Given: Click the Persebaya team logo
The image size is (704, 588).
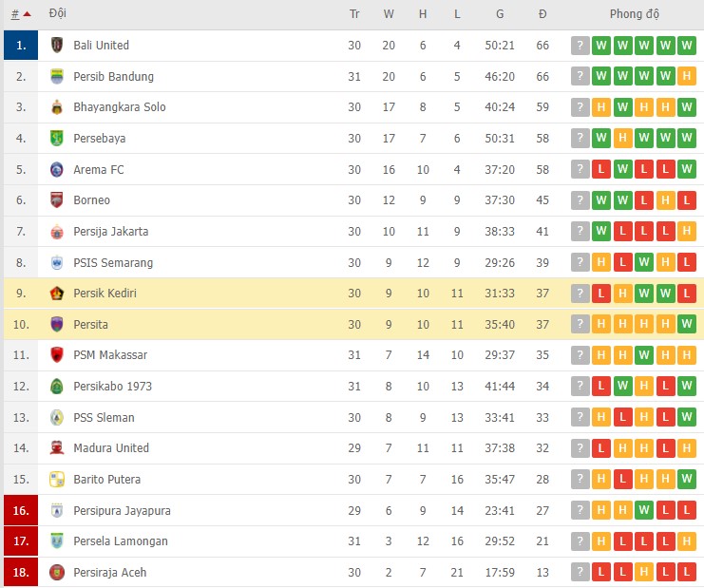Looking at the screenshot, I should pos(57,139).
